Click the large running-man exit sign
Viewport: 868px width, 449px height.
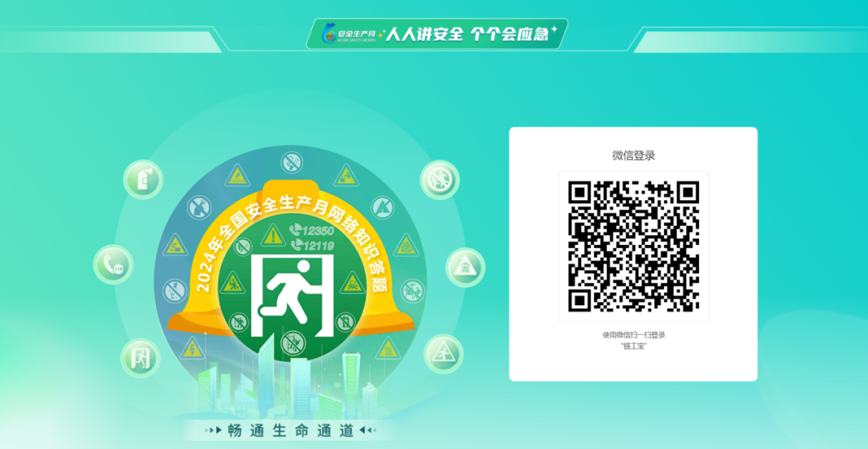point(293,296)
